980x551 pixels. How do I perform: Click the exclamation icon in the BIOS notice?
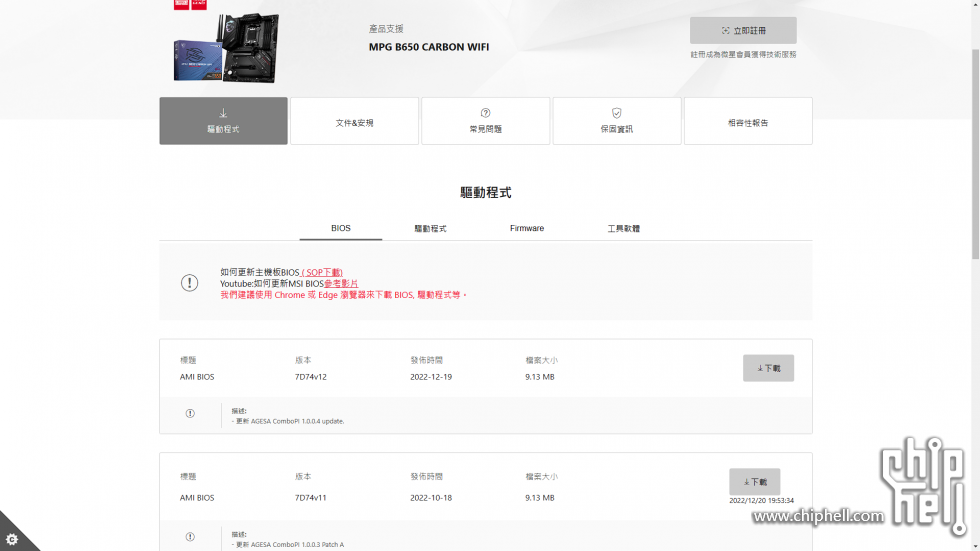click(189, 283)
